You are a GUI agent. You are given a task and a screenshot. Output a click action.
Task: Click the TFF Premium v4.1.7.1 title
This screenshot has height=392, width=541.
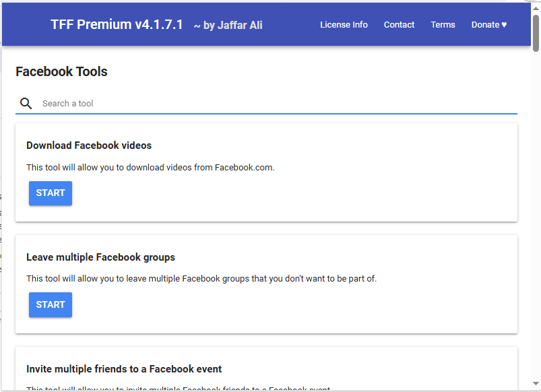coord(117,24)
